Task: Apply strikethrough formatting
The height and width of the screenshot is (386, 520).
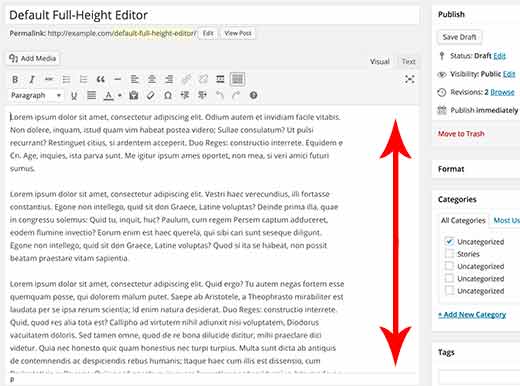Action: pyautogui.click(x=49, y=79)
